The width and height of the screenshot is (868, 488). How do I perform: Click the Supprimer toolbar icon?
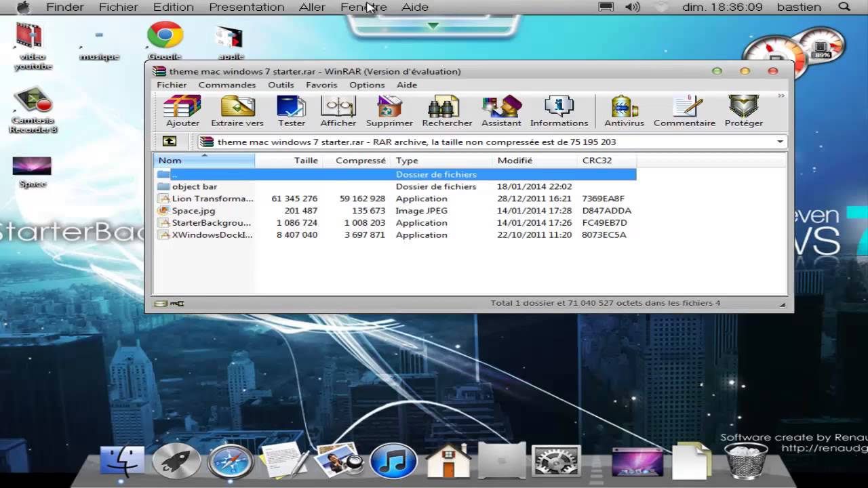389,111
